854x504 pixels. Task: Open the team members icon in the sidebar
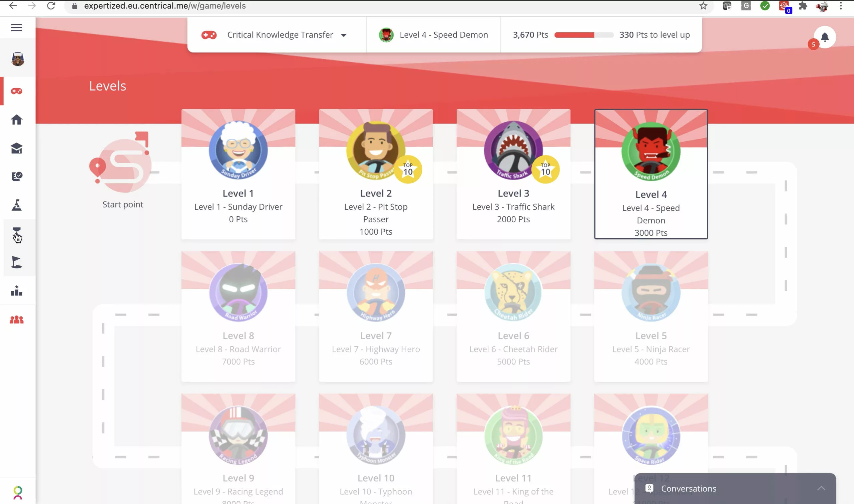click(x=17, y=320)
